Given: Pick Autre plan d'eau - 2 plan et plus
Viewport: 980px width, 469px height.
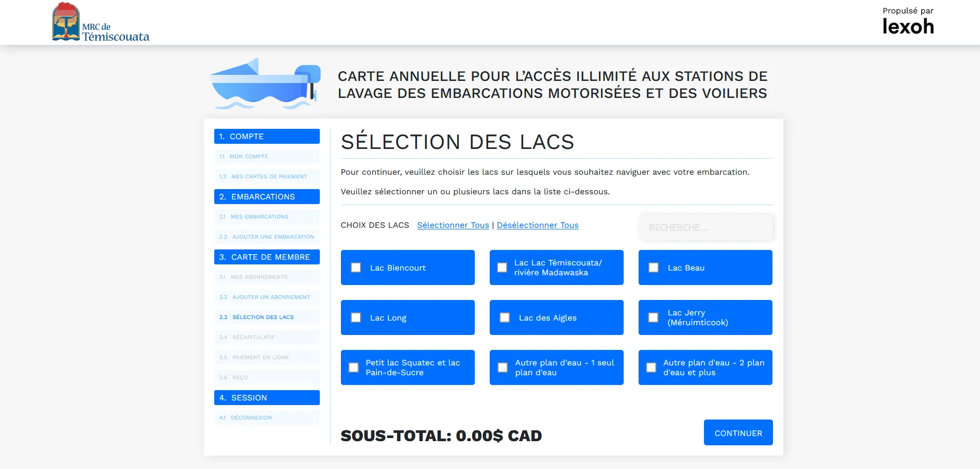Looking at the screenshot, I should [651, 367].
